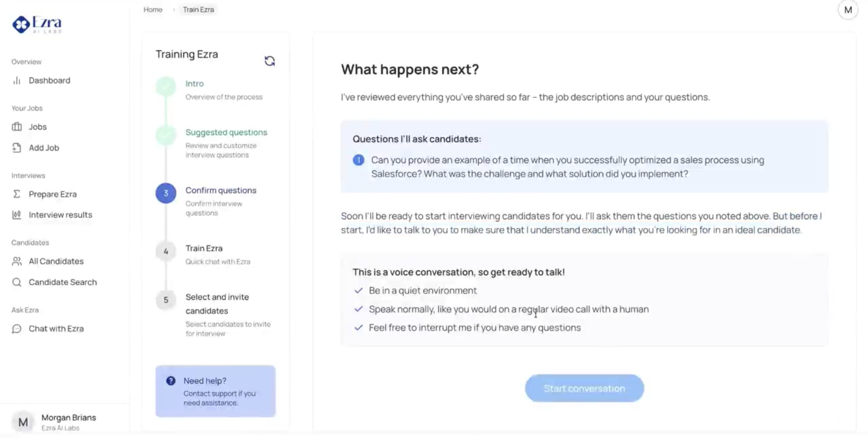The image size is (868, 439).
Task: Refresh the Training Ezra progress
Action: click(x=270, y=61)
